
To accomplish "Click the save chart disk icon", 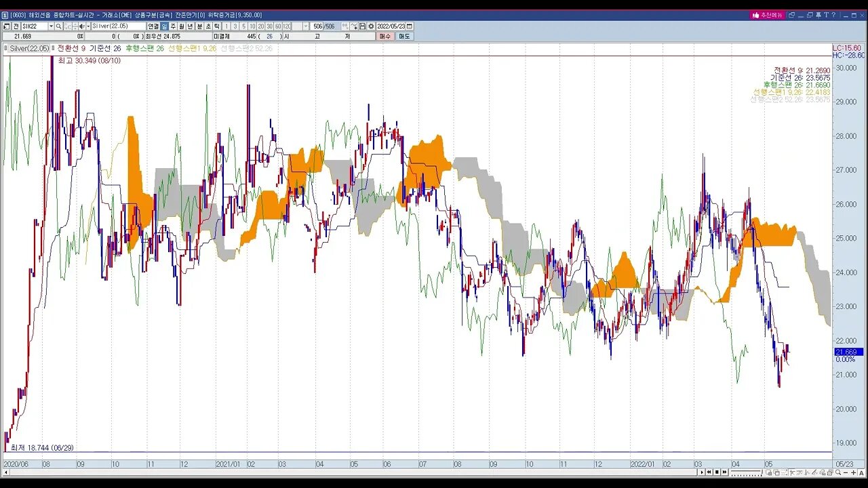I will [362, 26].
